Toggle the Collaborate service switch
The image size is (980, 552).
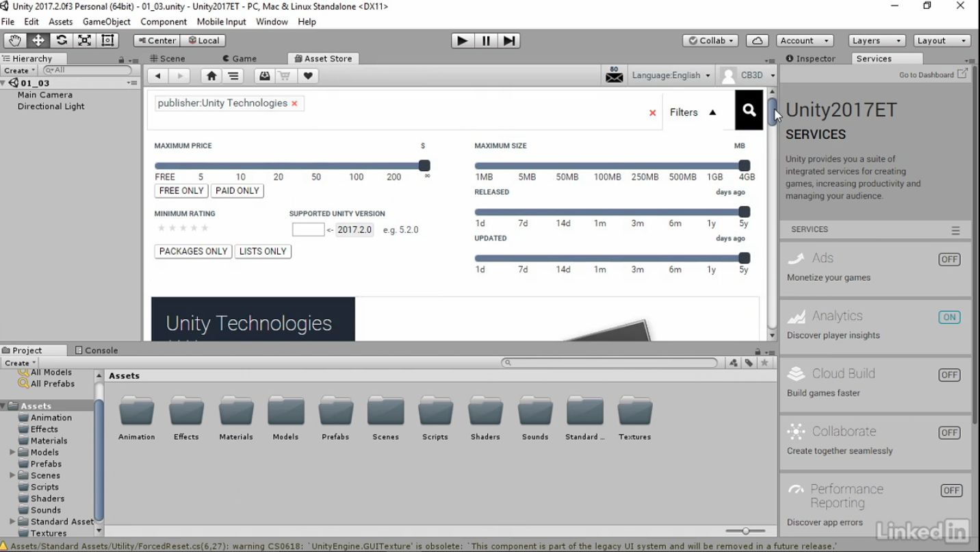949,433
